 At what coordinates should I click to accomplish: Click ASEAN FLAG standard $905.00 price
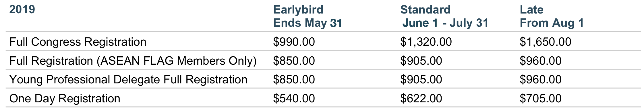421,61
